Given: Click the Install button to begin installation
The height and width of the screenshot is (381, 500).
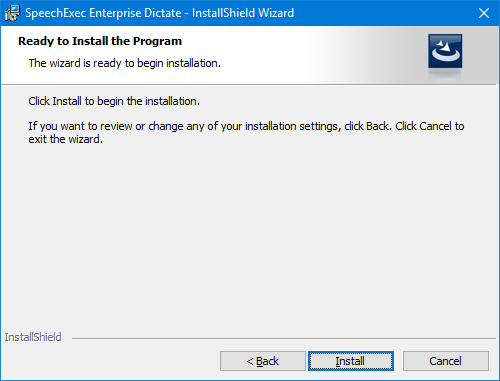Looking at the screenshot, I should (351, 361).
